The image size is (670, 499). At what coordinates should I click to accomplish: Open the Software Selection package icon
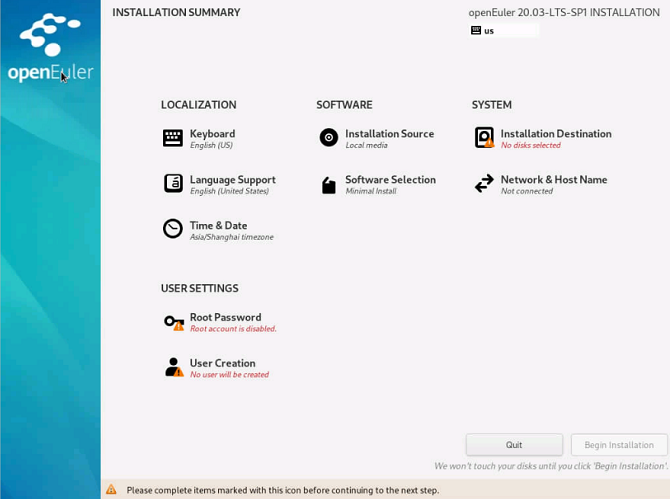328,185
